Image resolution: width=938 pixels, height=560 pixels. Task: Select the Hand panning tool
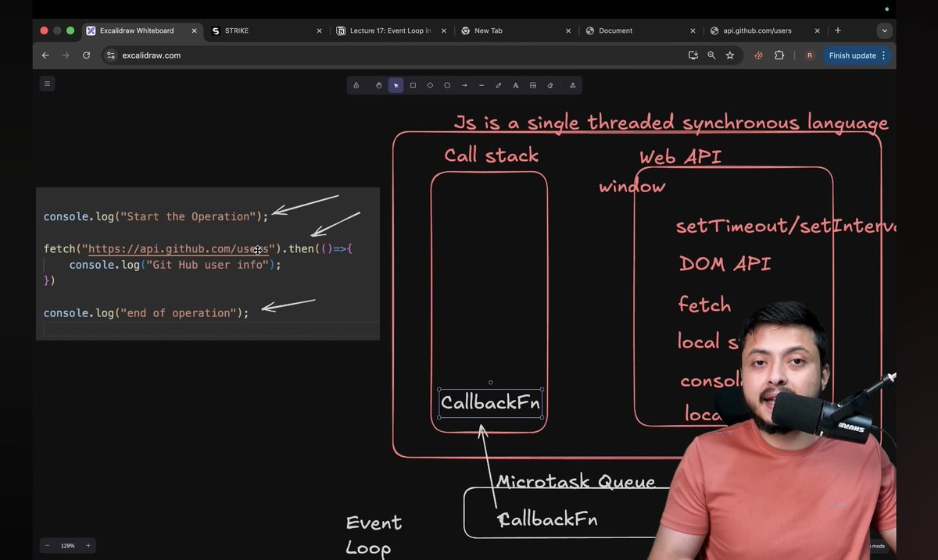coord(378,85)
